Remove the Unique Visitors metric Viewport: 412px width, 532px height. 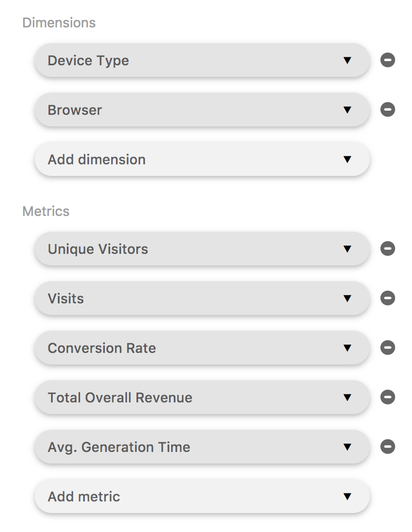click(x=387, y=248)
